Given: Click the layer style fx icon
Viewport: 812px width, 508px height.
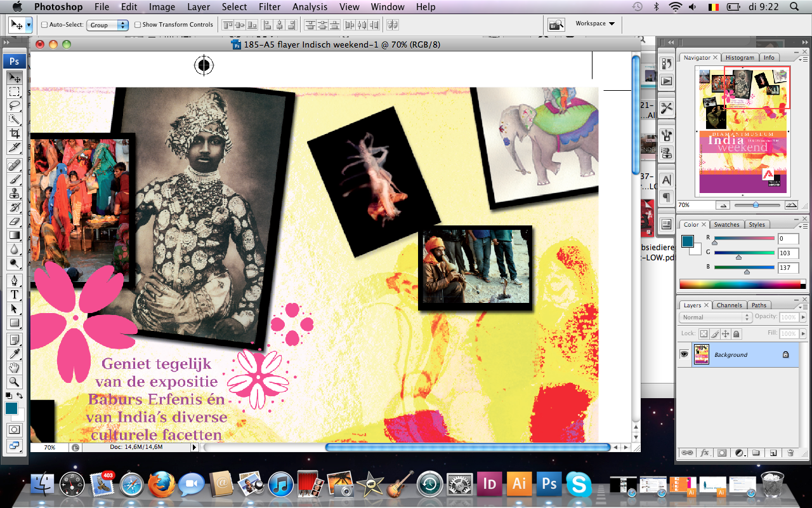Looking at the screenshot, I should (704, 453).
